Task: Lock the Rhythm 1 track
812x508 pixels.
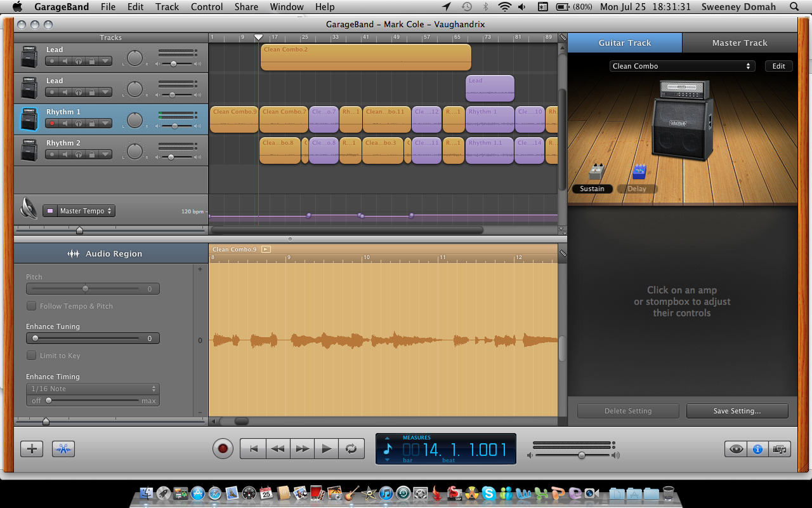Action: tap(92, 123)
